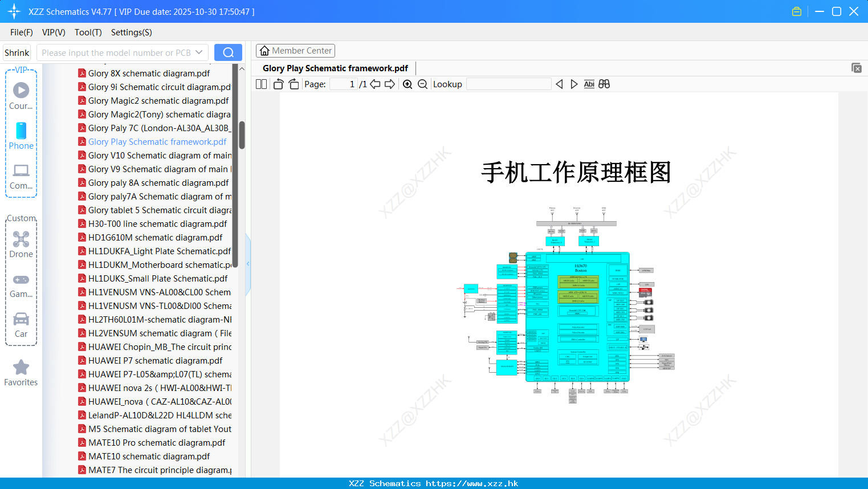Click the file list vertical scrollbar thumb
The width and height of the screenshot is (868, 489).
point(242,135)
